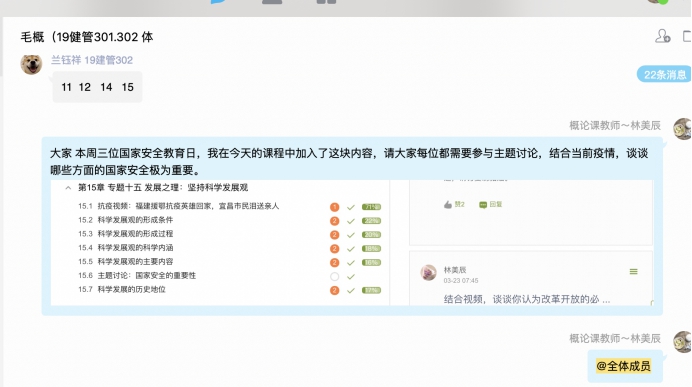The height and width of the screenshot is (387, 692).
Task: Click the orange badge next to 15.3
Action: pos(335,235)
